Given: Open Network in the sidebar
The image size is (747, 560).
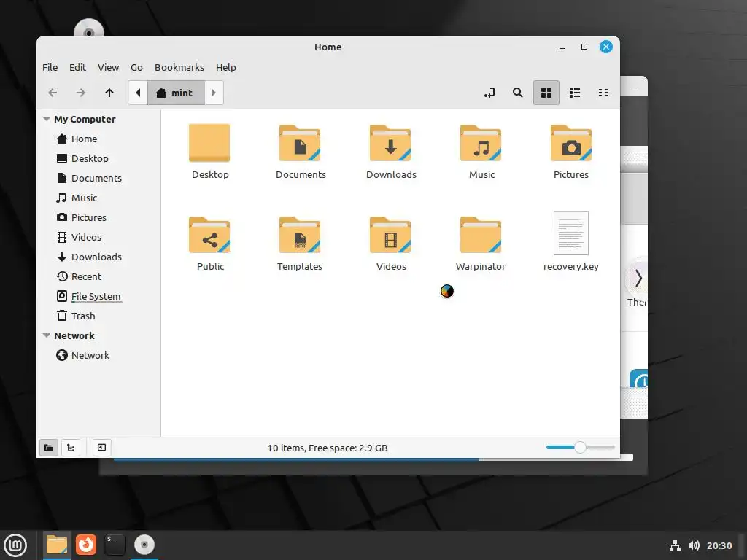Looking at the screenshot, I should click(98, 356).
